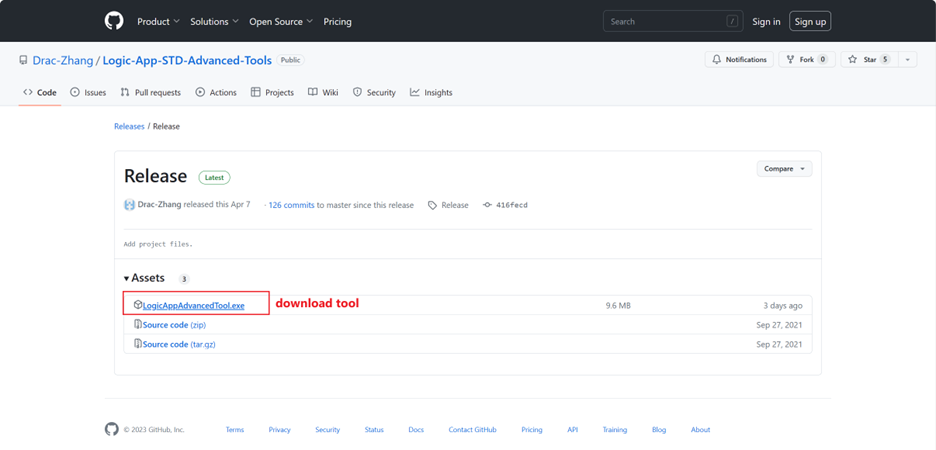Open the Privacy footer link
Viewport: 936px width, 450px height.
pos(279,430)
